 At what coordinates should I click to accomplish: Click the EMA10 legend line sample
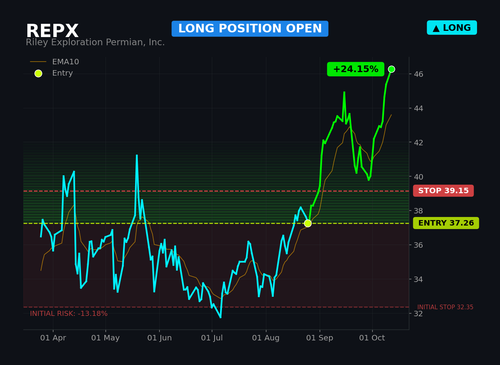click(x=38, y=62)
